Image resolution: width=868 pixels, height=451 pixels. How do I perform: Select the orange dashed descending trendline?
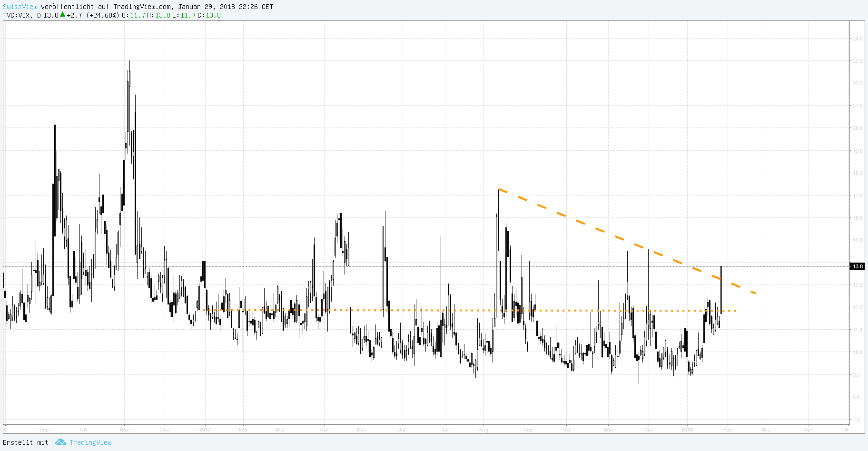627,242
